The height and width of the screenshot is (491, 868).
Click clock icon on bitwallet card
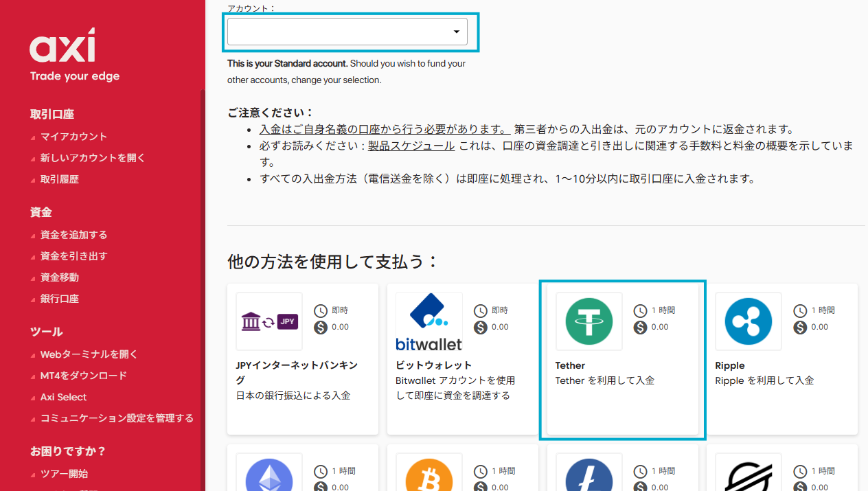[481, 311]
